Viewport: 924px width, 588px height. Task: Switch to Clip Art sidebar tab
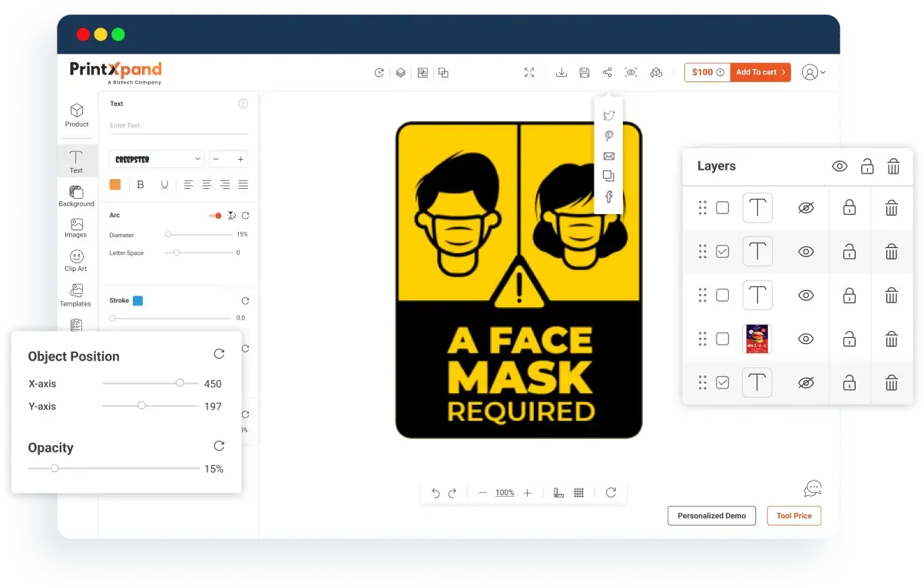click(x=76, y=261)
